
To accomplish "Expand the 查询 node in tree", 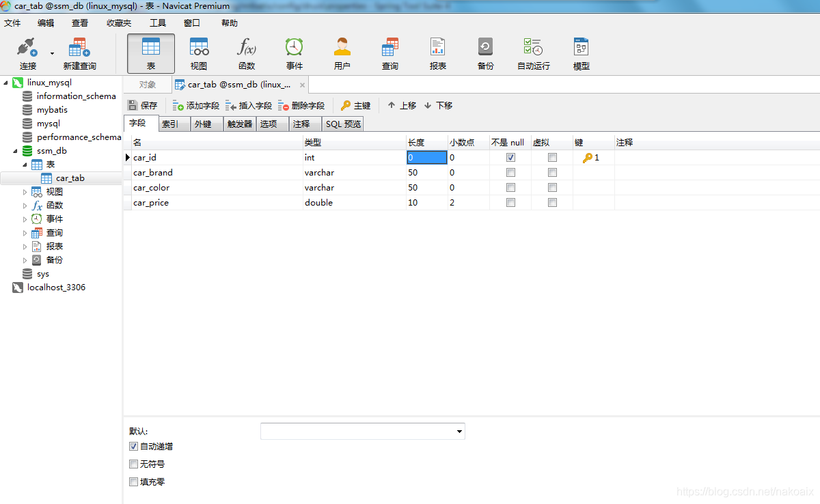I will click(x=25, y=233).
